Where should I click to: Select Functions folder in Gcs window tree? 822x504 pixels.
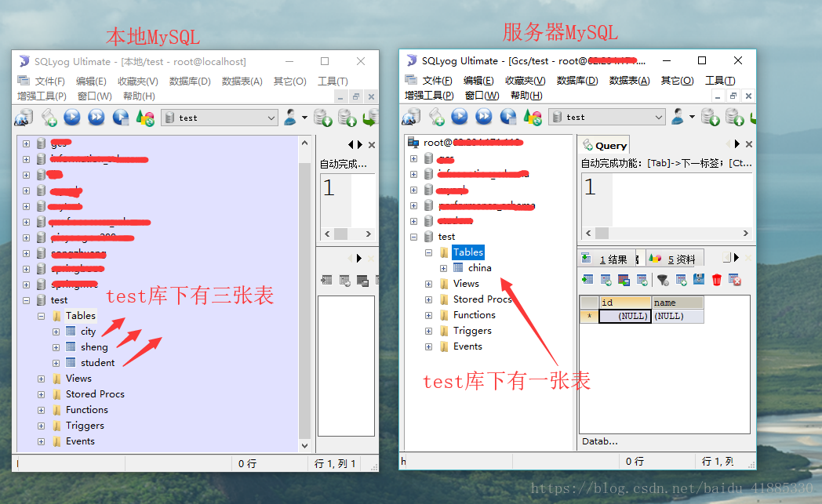point(475,315)
